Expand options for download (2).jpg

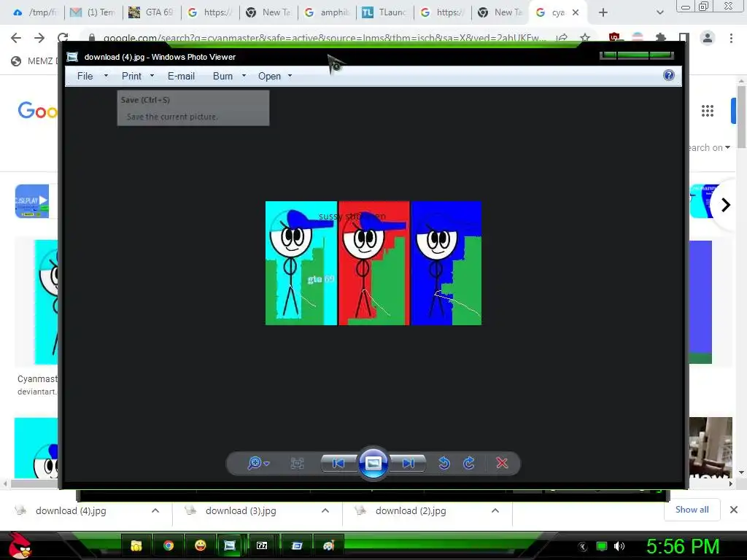495,510
